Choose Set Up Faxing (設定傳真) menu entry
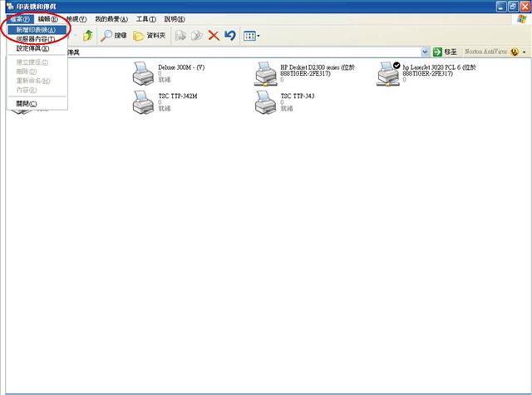Image resolution: width=532 pixels, height=395 pixels. click(37, 48)
